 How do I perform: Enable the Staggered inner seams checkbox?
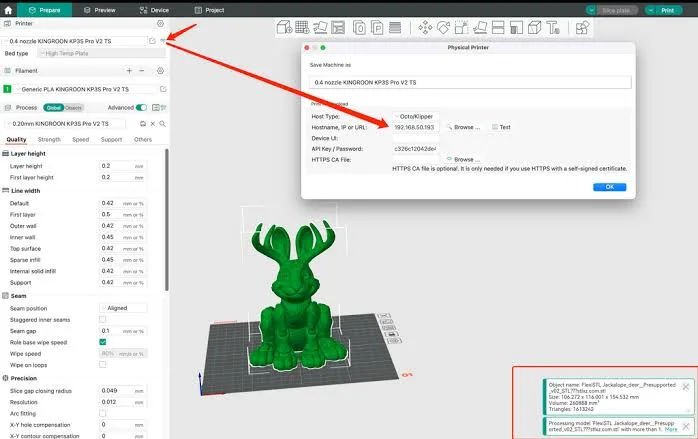click(x=103, y=319)
